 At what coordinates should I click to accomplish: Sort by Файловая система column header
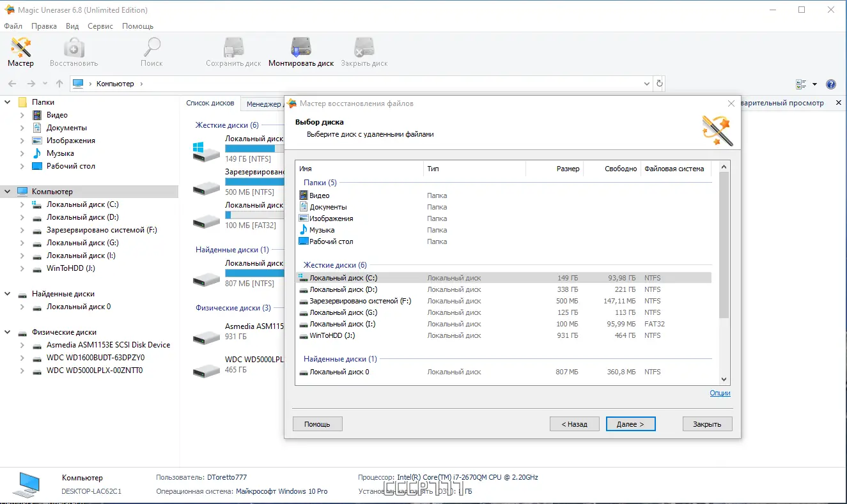click(676, 169)
